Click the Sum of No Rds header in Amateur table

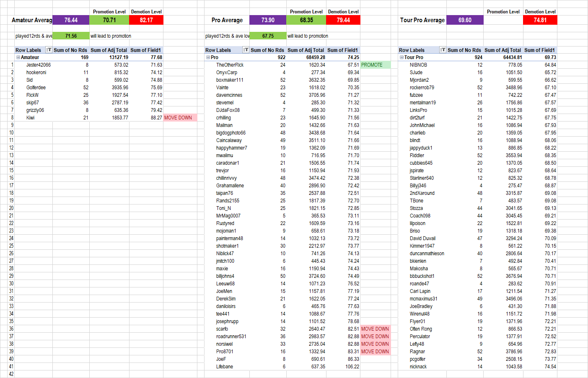click(70, 50)
